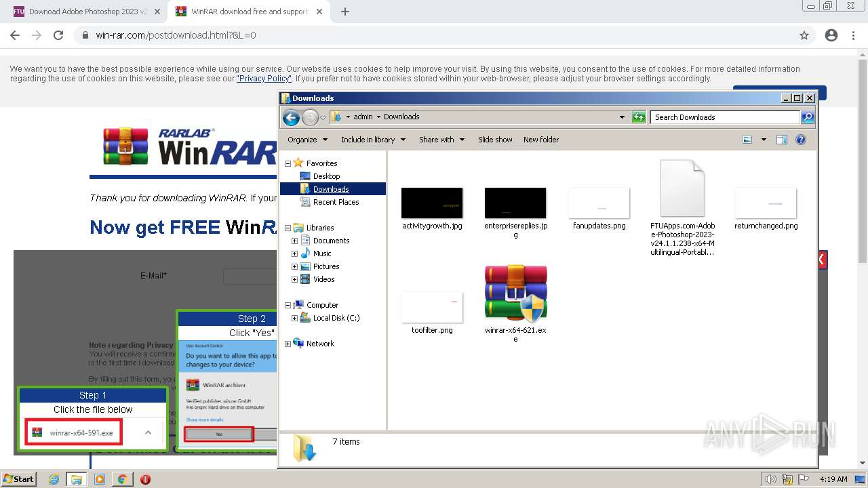
Task: Click the Forward arrow in Downloads explorer window
Action: 310,117
